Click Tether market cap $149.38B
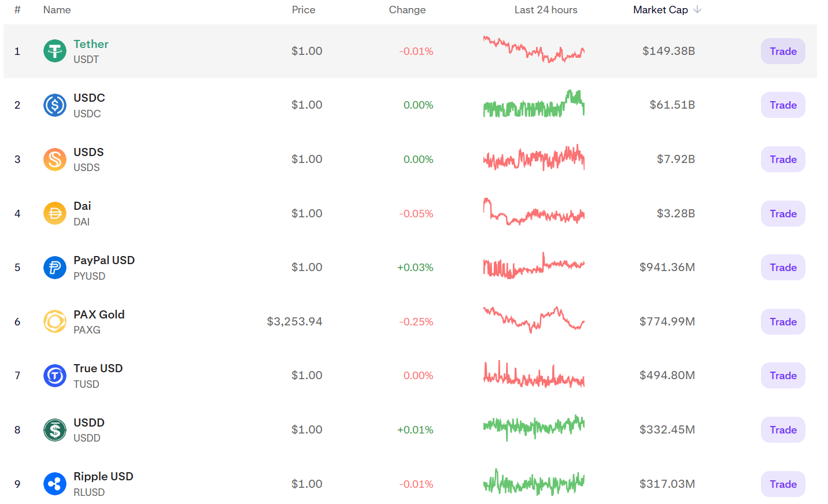Viewport: 828px width, 504px height. point(668,51)
